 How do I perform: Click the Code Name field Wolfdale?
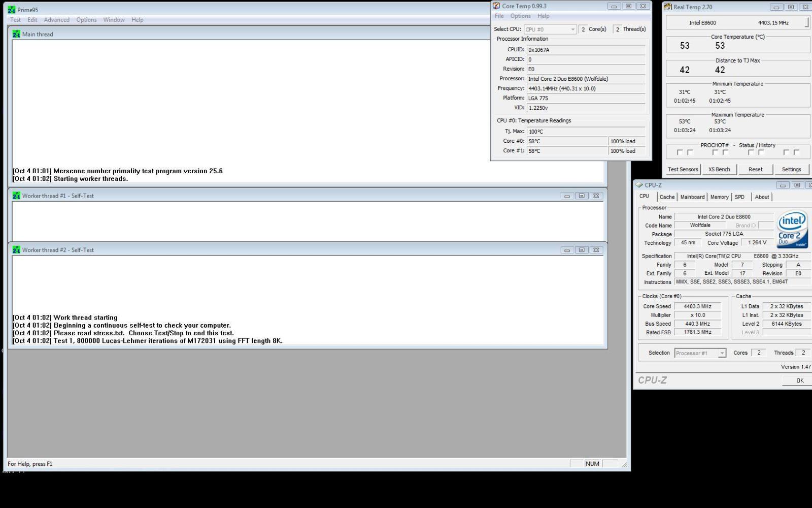coord(700,225)
